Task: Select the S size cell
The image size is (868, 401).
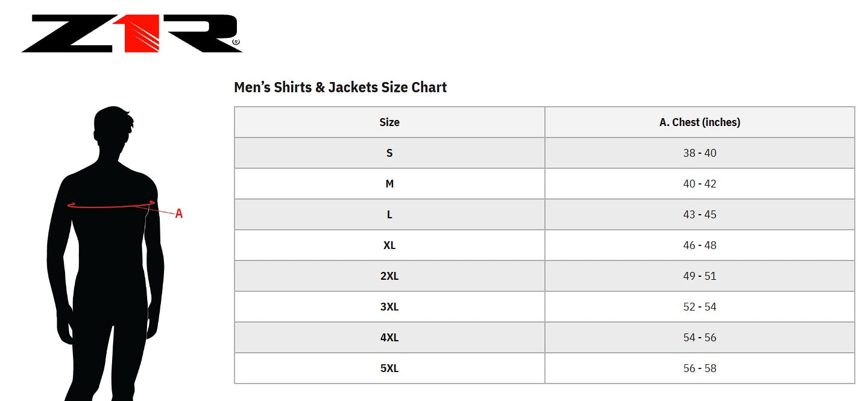Action: pyautogui.click(x=389, y=153)
